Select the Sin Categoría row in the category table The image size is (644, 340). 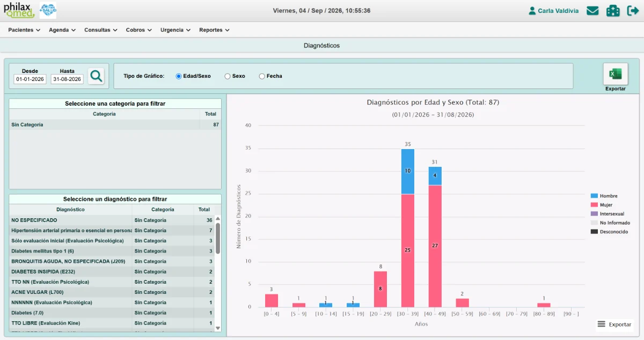tap(115, 124)
